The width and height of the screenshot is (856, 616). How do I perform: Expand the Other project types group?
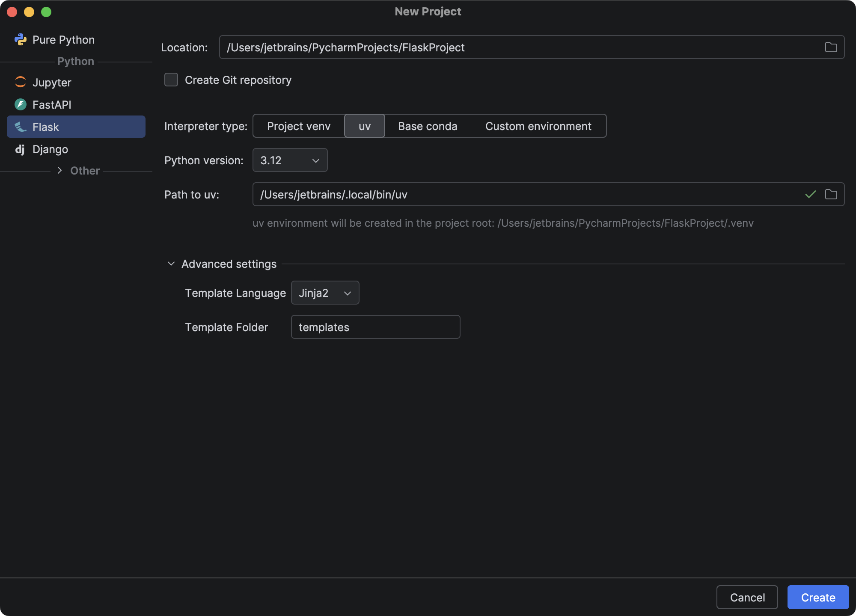pyautogui.click(x=59, y=171)
